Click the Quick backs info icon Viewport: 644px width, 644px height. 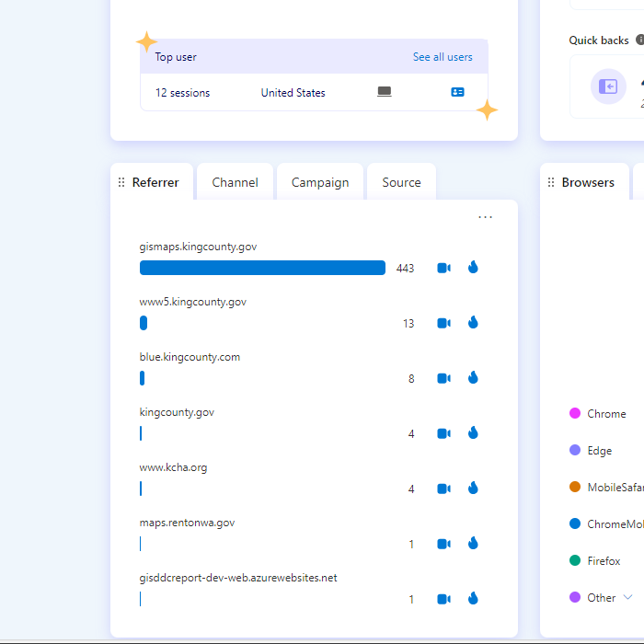tap(640, 40)
